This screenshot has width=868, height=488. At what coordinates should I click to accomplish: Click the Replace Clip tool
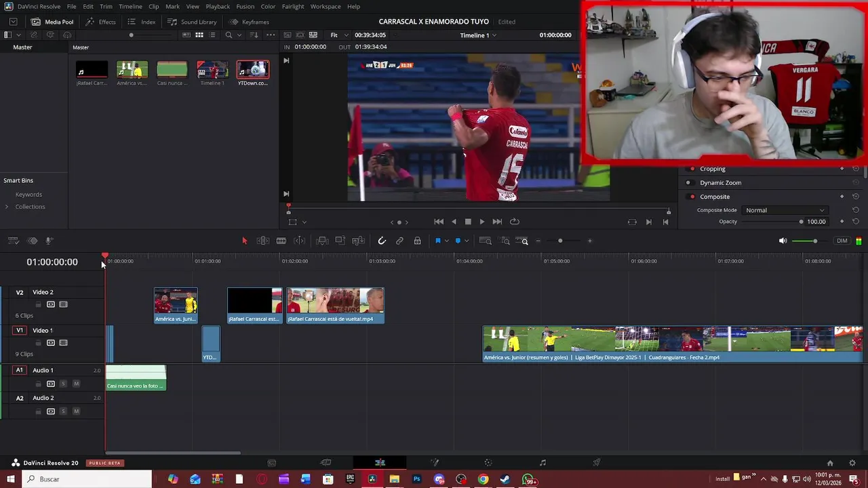tap(358, 241)
